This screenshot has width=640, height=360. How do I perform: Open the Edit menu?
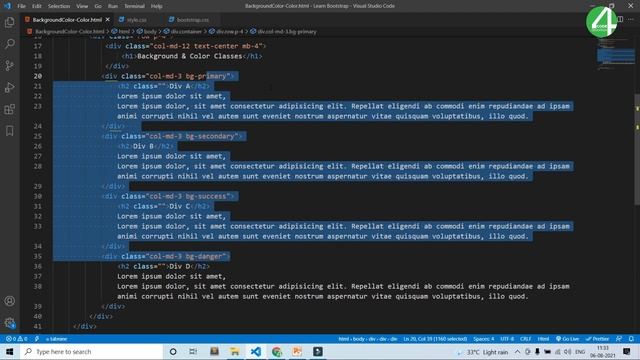point(37,6)
